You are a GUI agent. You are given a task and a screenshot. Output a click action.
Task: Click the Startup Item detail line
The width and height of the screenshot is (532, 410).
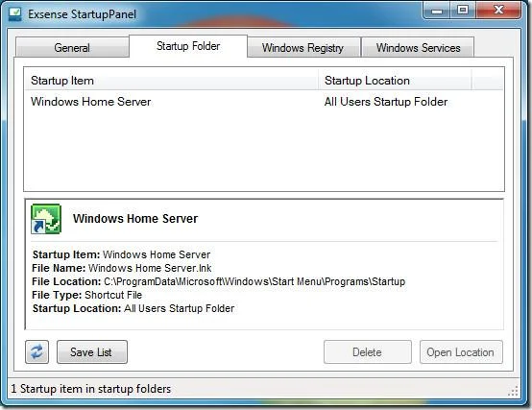[121, 254]
